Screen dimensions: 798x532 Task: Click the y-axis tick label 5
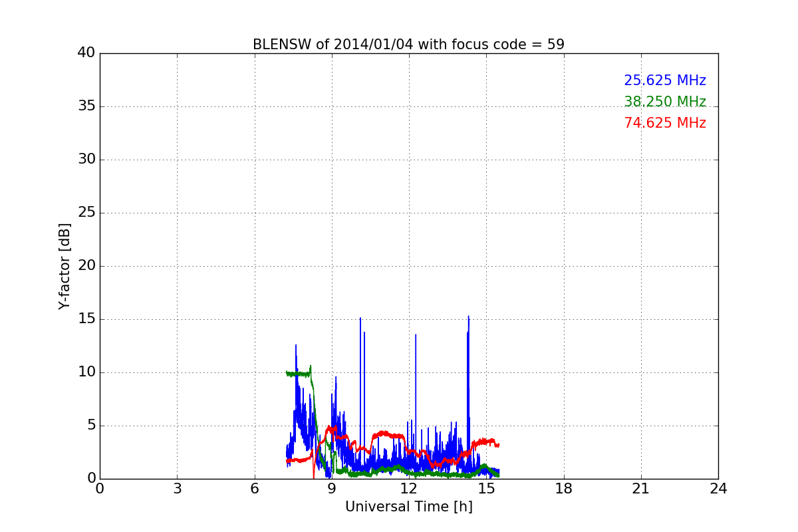[90, 426]
